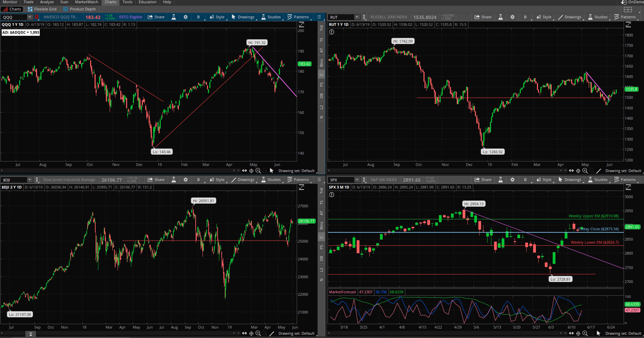This screenshot has height=338, width=644.
Task: Open Style dropdown on RUT chart
Action: [x=544, y=17]
